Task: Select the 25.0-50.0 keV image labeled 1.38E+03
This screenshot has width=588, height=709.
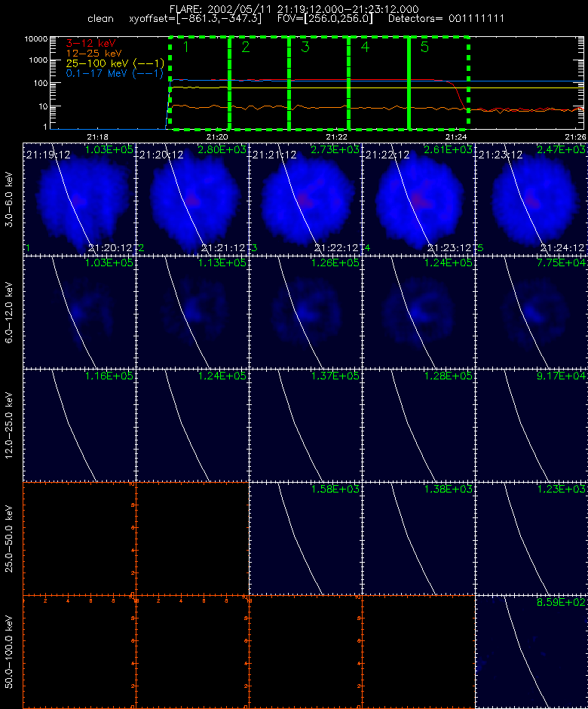Action: coord(418,538)
